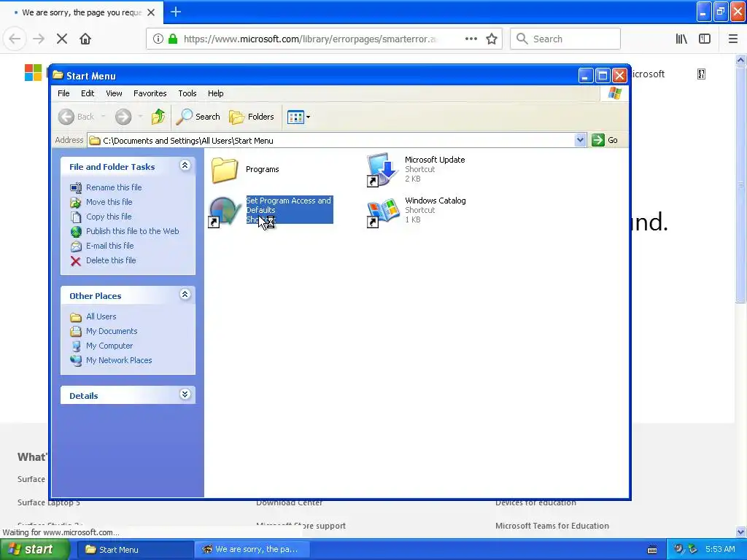The width and height of the screenshot is (747, 560).
Task: Open the address bar dropdown arrow
Action: click(580, 140)
